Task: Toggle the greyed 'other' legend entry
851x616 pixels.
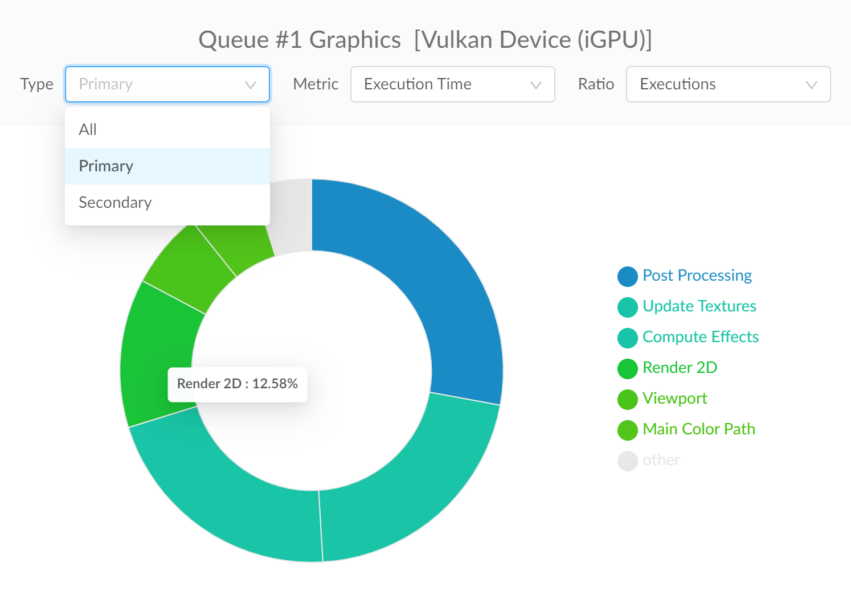Action: (x=649, y=460)
